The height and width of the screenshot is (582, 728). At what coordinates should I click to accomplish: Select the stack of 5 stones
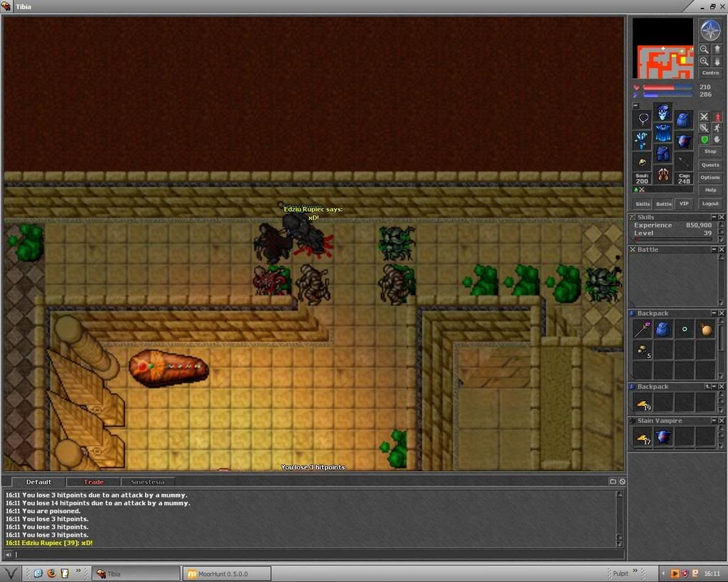pyautogui.click(x=643, y=350)
